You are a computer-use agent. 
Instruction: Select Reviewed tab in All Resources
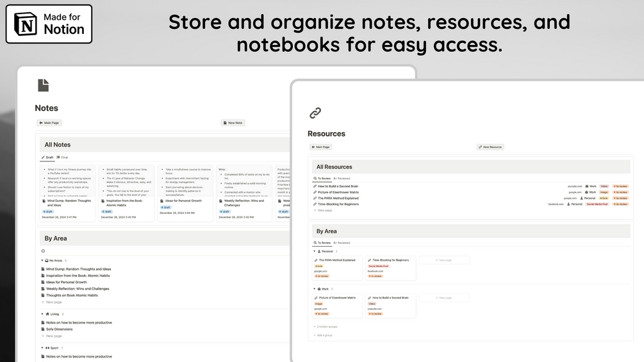pyautogui.click(x=342, y=179)
